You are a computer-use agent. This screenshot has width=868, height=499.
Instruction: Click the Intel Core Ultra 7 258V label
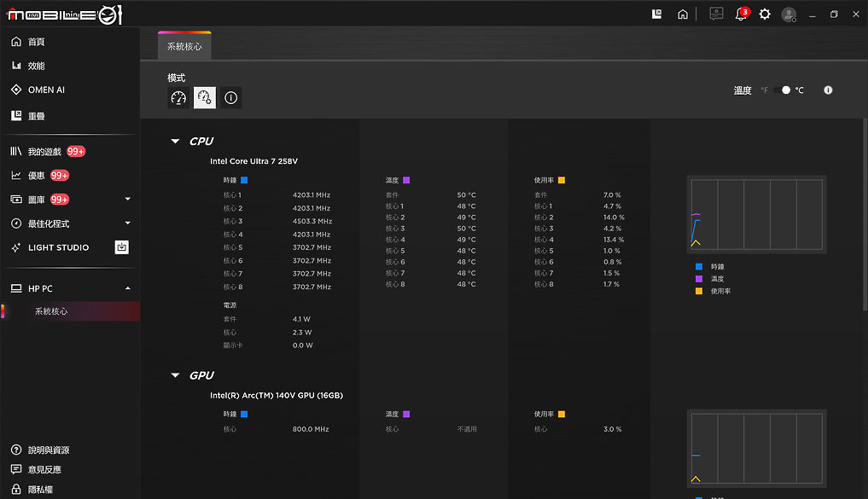253,161
